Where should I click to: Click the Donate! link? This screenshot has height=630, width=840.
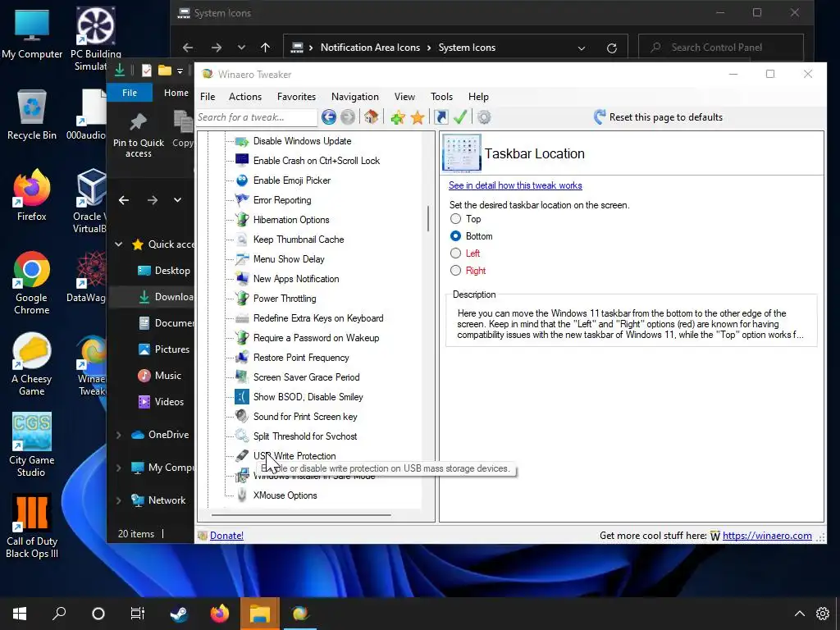226,535
